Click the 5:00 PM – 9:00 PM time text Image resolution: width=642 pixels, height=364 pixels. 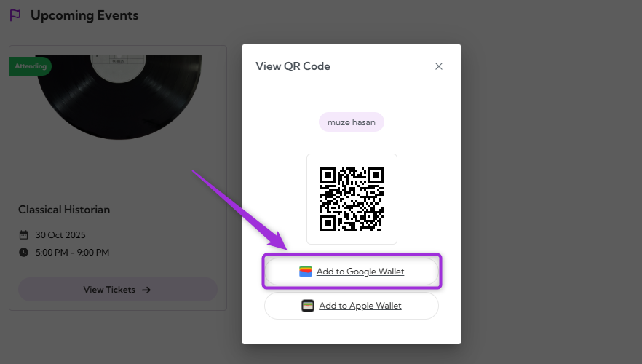[x=73, y=253]
